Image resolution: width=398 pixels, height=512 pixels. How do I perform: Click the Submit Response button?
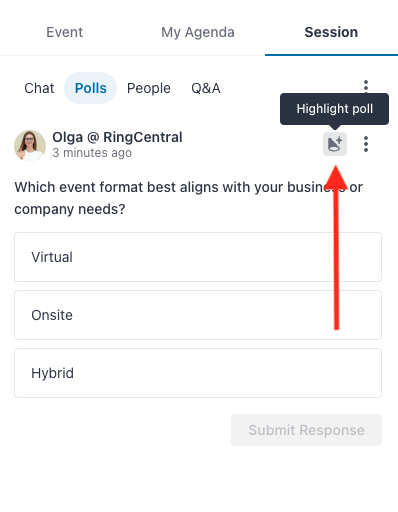tap(306, 430)
